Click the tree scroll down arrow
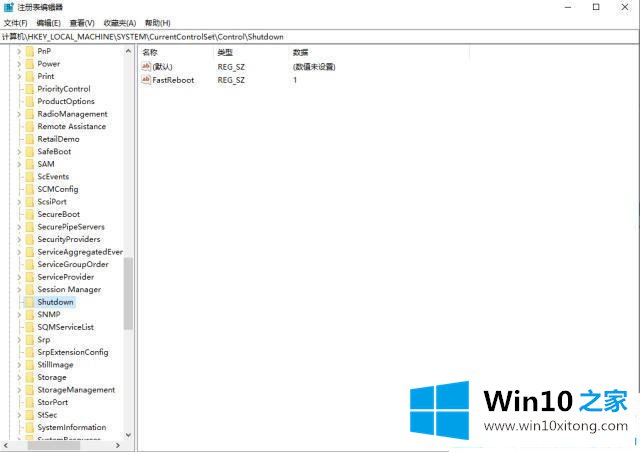Screen dimensions: 640x452 pyautogui.click(x=128, y=435)
